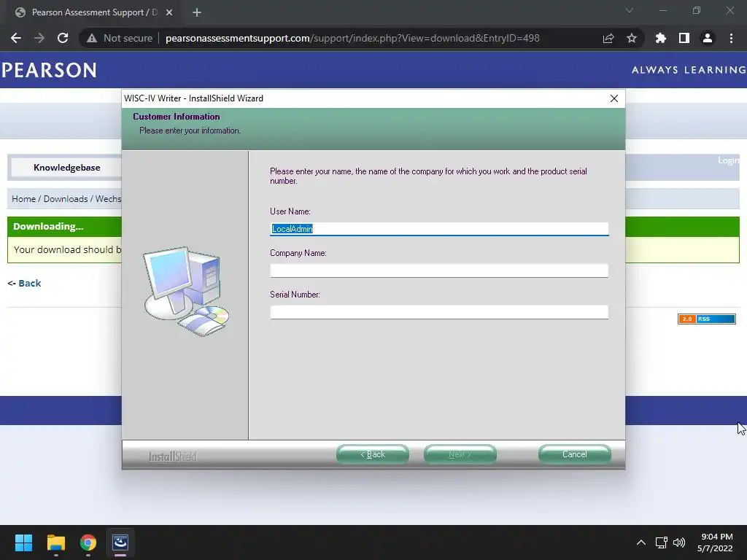Cancel the WISC-IV Writer installation

pyautogui.click(x=575, y=454)
